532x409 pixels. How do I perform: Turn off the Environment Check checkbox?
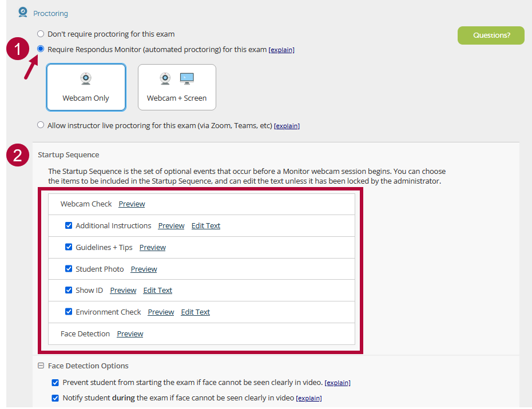(69, 312)
